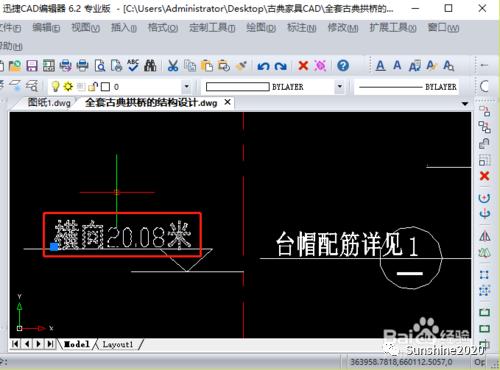The height and width of the screenshot is (370, 500).
Task: Click the array grid icon in right toolbar
Action: click(484, 160)
